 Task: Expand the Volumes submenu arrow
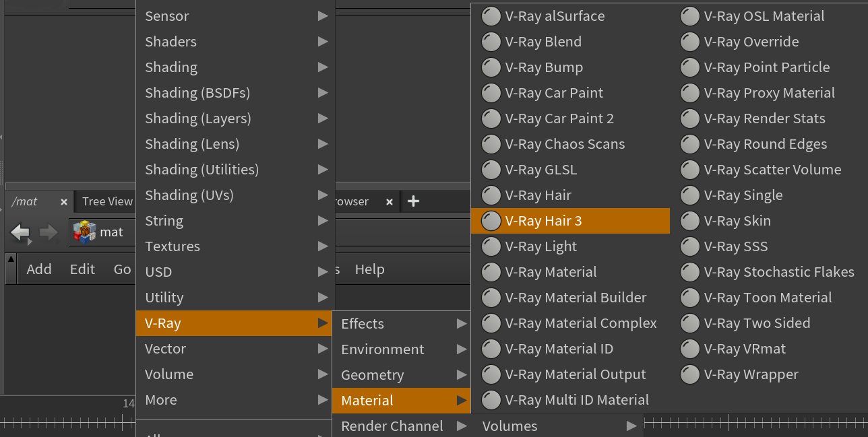pyautogui.click(x=631, y=426)
